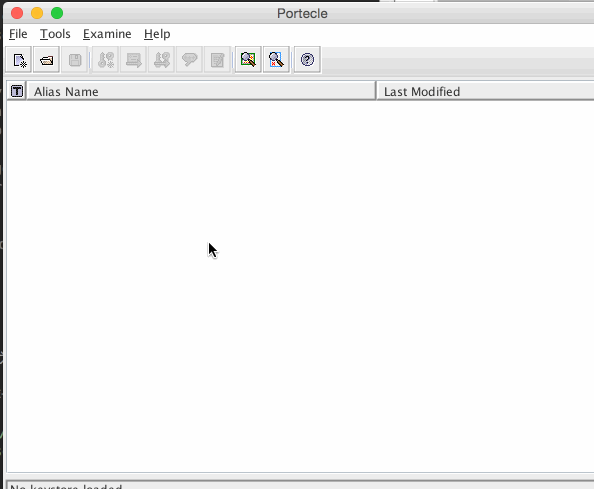This screenshot has width=594, height=489.
Task: Minimize the Portecle window
Action: [37, 13]
